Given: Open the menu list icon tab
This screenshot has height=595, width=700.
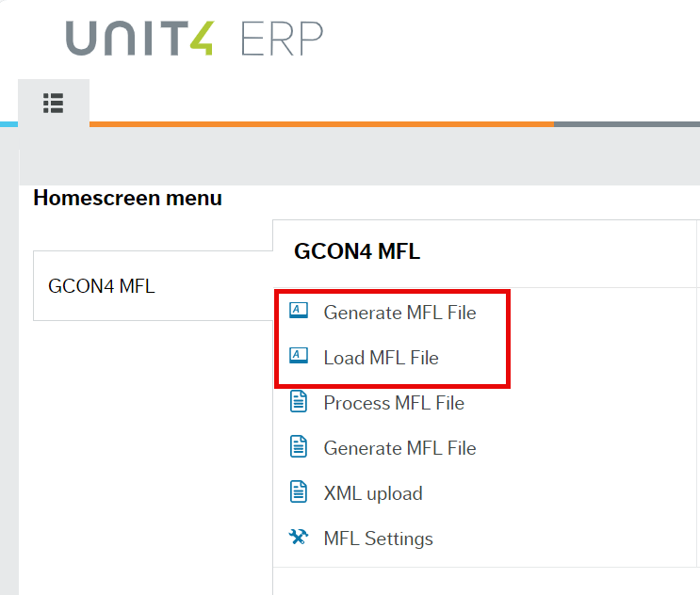Looking at the screenshot, I should click(x=53, y=104).
